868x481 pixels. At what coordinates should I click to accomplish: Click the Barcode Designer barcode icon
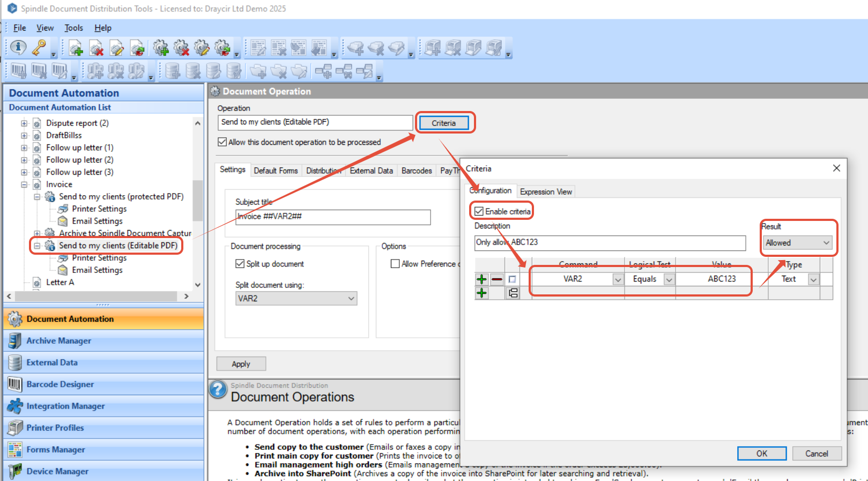click(x=15, y=384)
